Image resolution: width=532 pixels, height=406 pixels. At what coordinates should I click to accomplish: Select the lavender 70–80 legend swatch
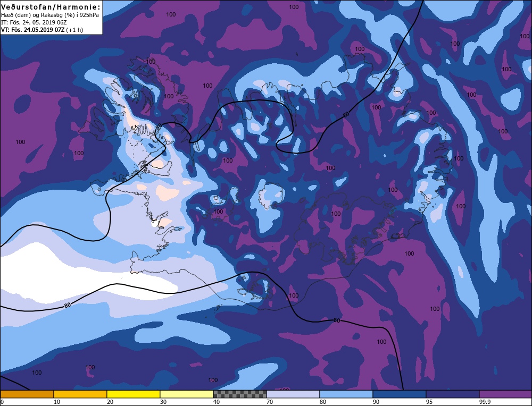293,394
